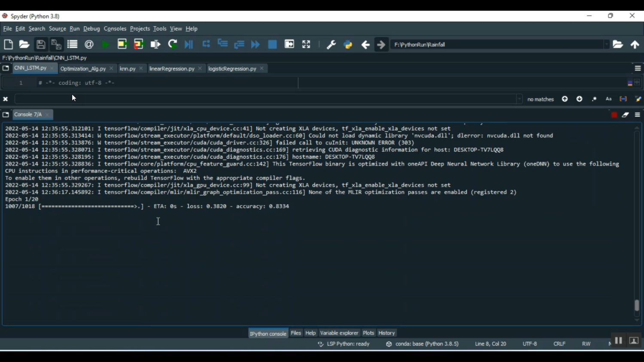Image resolution: width=644 pixels, height=362 pixels.
Task: Open the Plots pane
Action: [x=368, y=333]
